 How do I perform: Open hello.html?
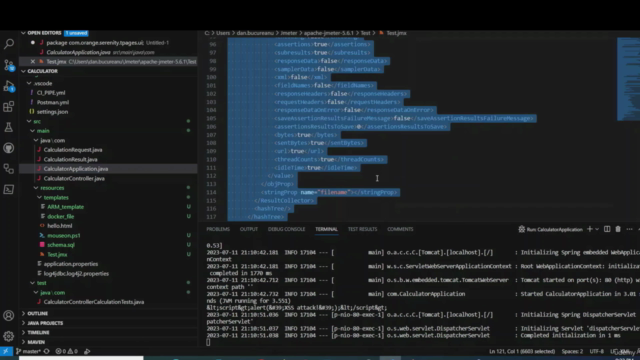tap(60, 226)
